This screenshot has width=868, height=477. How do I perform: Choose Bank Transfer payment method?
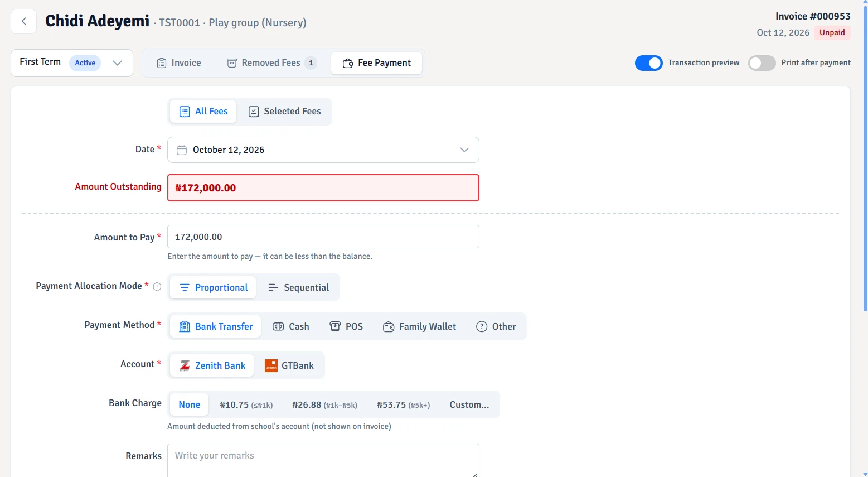pyautogui.click(x=215, y=326)
